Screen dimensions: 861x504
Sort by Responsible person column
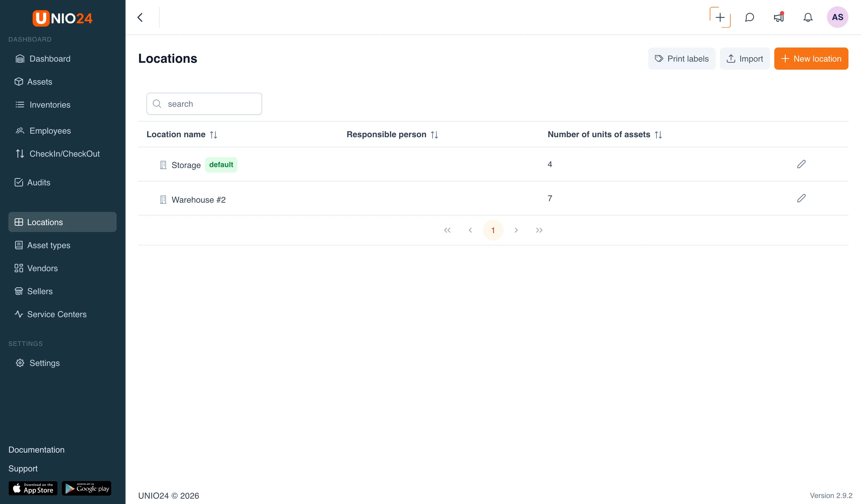pos(434,135)
